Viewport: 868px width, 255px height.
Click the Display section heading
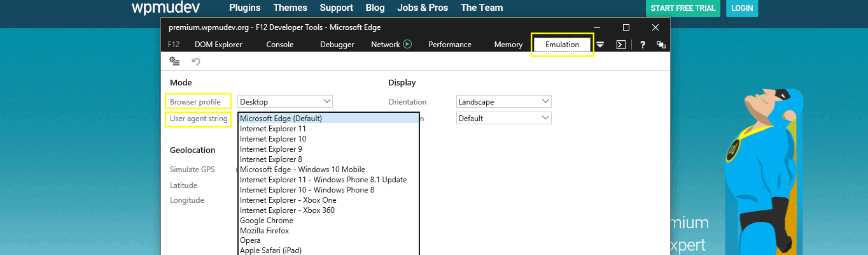point(402,83)
